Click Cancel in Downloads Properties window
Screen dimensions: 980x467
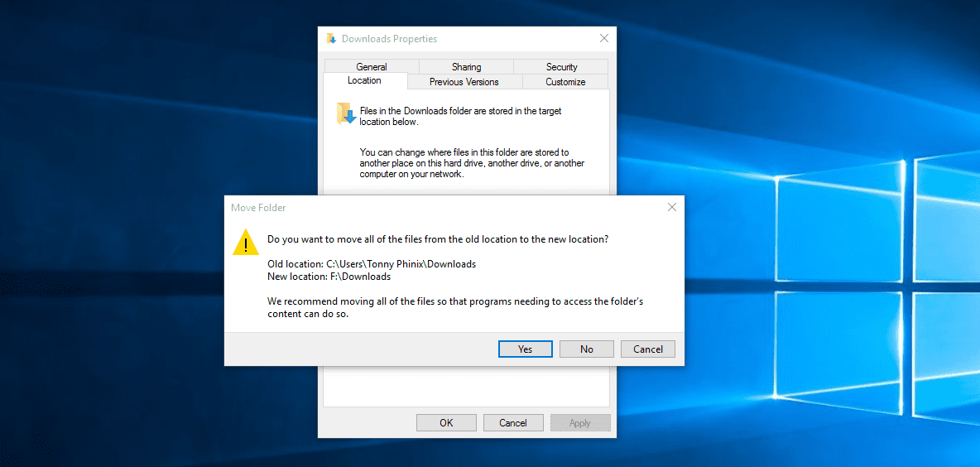point(513,422)
